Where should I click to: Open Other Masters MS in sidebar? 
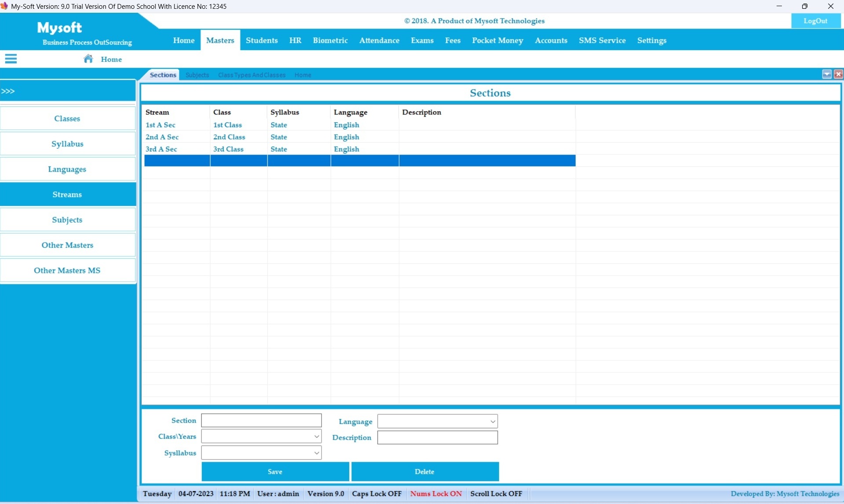pos(67,271)
